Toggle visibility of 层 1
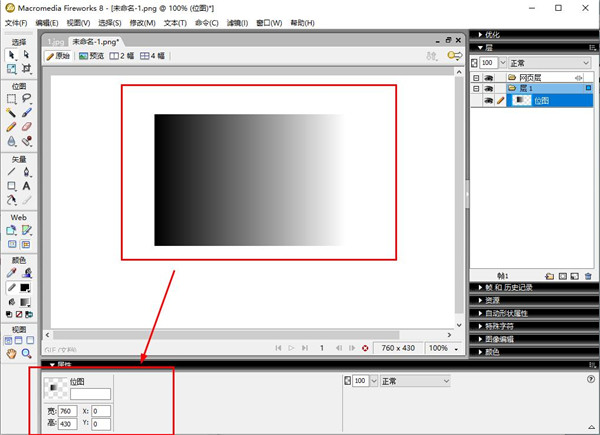The height and width of the screenshot is (435, 600). 489,88
